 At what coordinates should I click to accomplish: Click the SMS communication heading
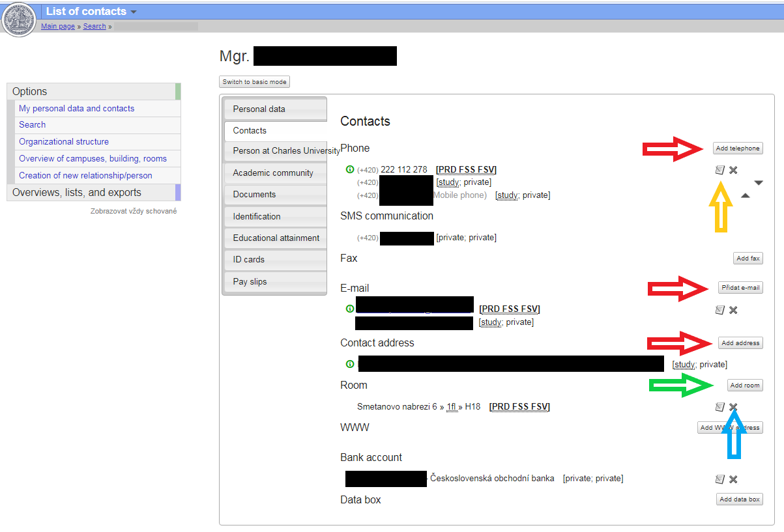[386, 216]
